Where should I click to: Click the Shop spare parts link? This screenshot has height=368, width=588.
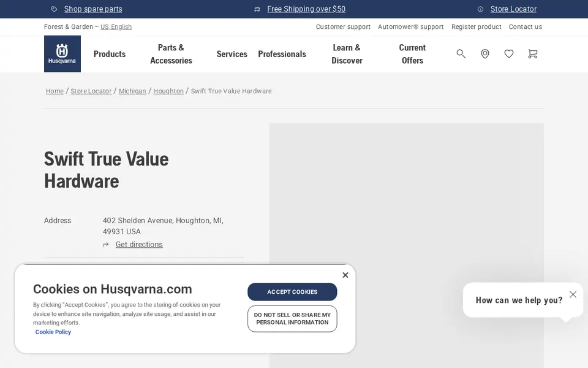coord(93,9)
